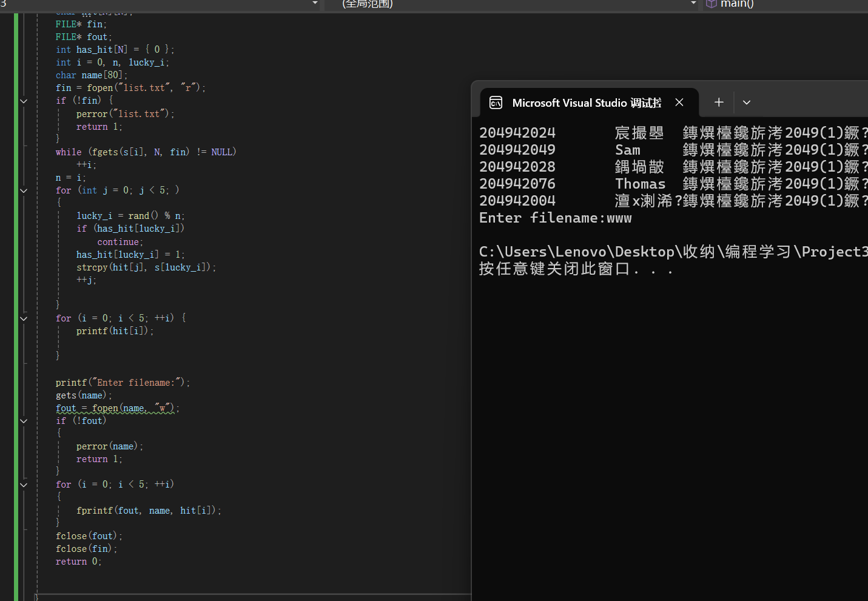Click console output row 204942004
This screenshot has height=601, width=868.
(x=673, y=201)
